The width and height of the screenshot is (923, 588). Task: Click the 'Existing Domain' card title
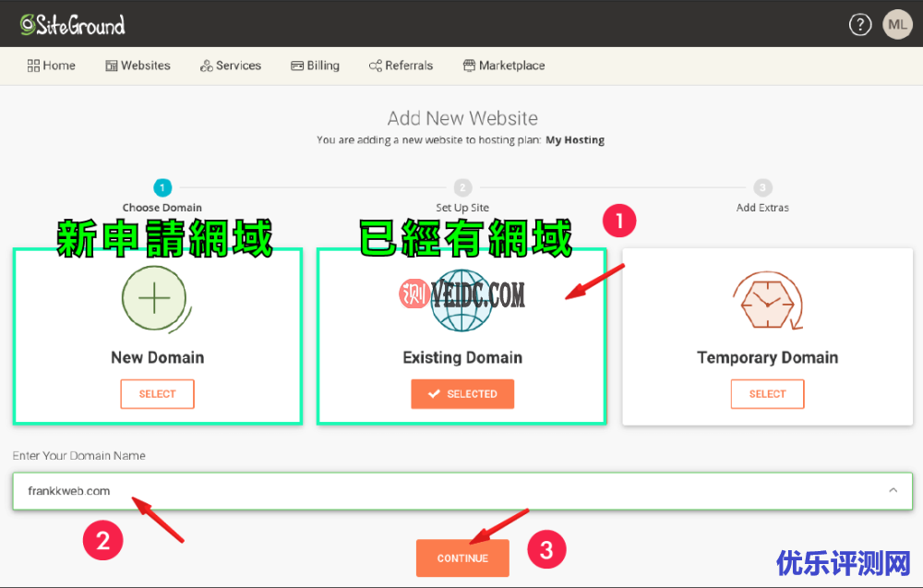tap(462, 358)
